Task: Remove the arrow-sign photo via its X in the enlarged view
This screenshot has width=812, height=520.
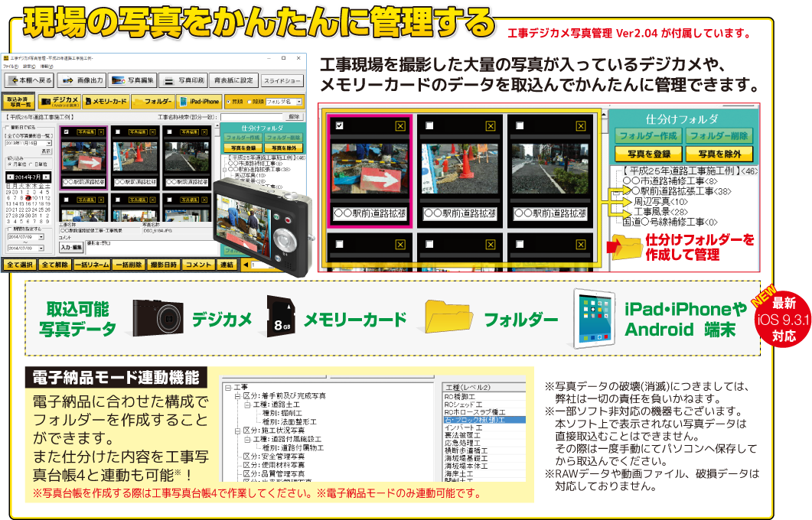Action: [x=400, y=125]
